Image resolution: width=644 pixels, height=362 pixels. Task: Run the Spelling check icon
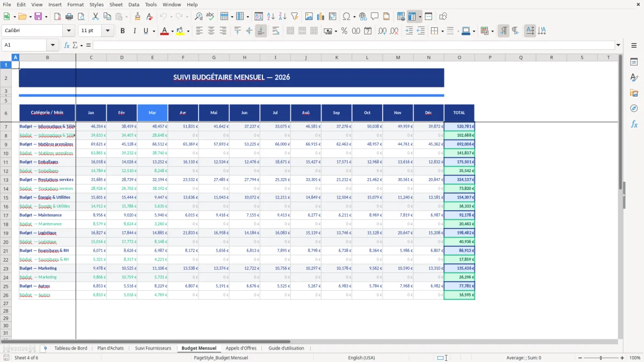[210, 17]
